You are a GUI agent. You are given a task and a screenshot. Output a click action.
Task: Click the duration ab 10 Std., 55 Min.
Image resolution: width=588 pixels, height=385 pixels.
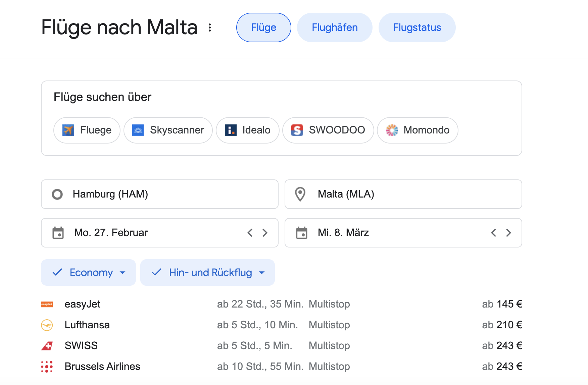point(260,367)
